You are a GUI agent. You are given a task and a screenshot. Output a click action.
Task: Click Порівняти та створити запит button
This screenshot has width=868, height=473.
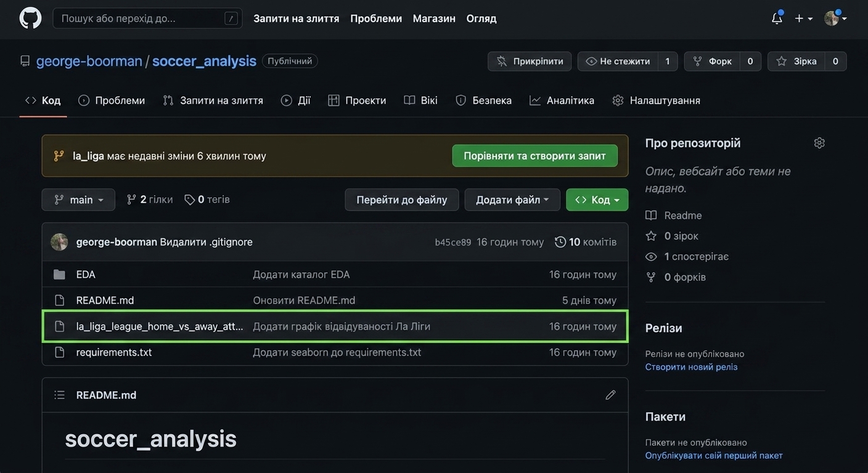click(x=534, y=156)
